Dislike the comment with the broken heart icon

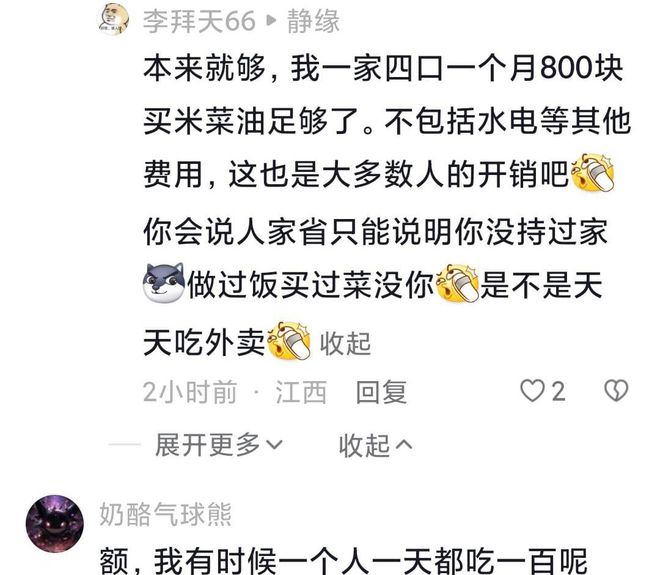click(x=616, y=391)
